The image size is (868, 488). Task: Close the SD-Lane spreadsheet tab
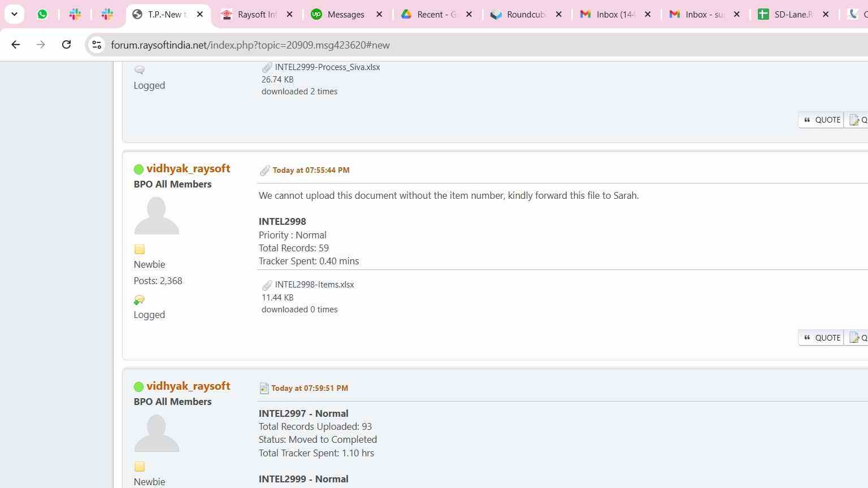click(x=826, y=15)
